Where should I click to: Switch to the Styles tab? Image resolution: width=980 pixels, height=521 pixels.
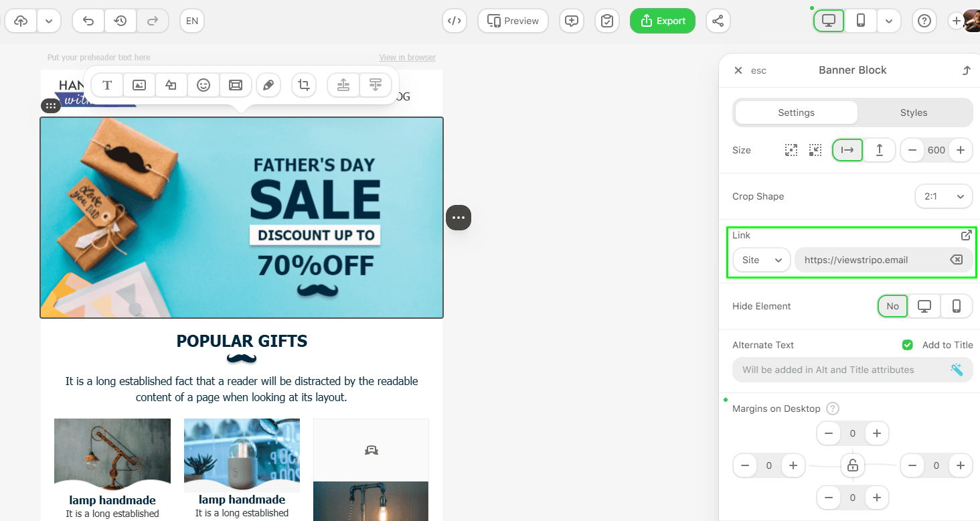coord(914,113)
